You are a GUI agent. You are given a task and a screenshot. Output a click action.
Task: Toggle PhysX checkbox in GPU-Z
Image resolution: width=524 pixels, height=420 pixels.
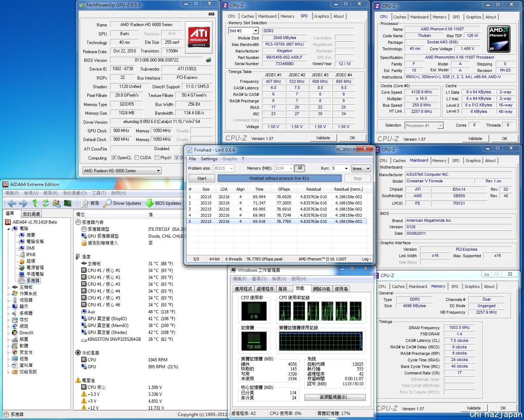pyautogui.click(x=157, y=158)
